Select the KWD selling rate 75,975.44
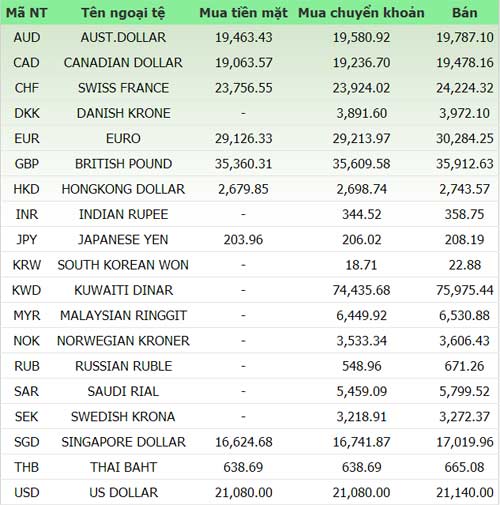The width and height of the screenshot is (500, 505). (465, 290)
